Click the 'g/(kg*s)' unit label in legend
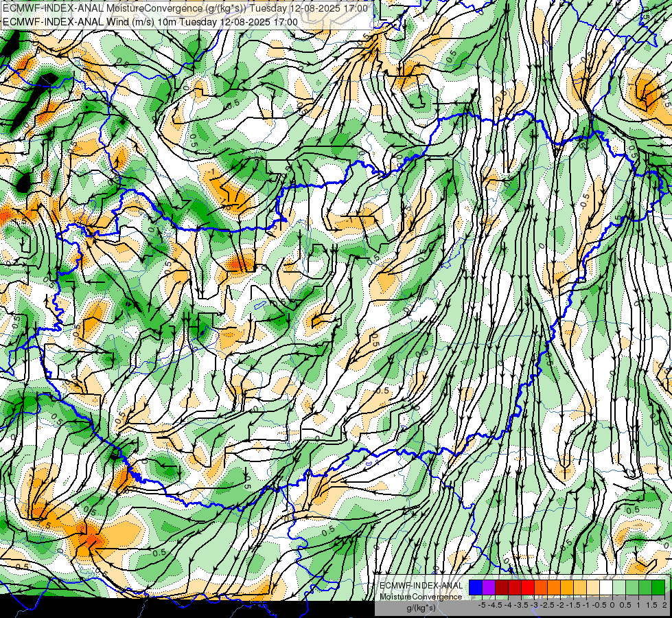 [x=421, y=608]
